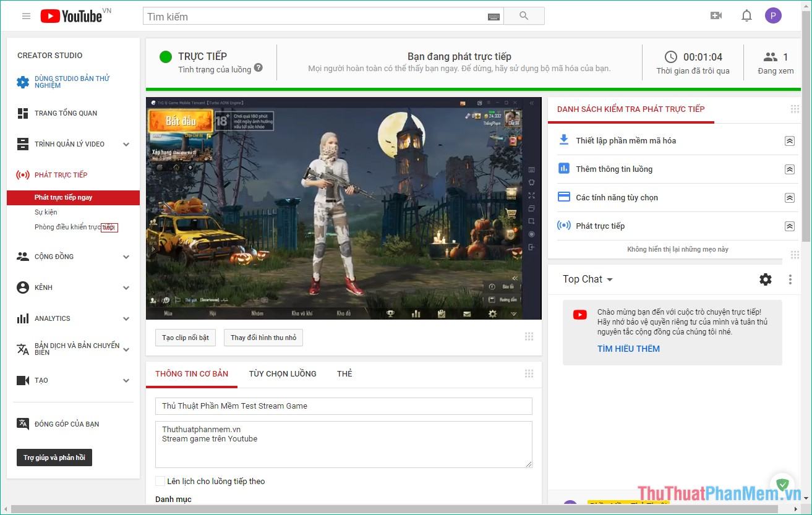
Task: Expand the Tạo section
Action: [126, 381]
